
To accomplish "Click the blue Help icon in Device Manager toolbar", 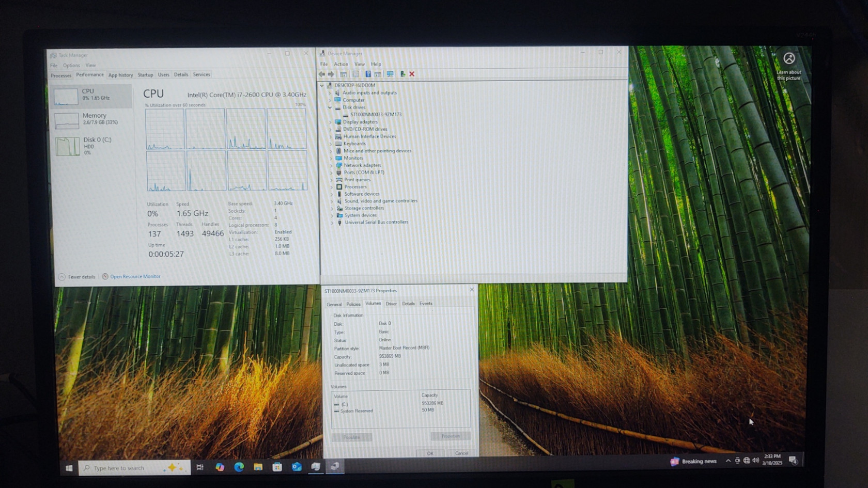I will [368, 74].
